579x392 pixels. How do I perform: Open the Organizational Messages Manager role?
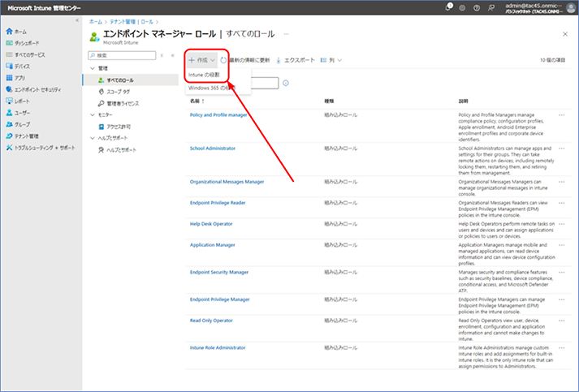click(227, 182)
